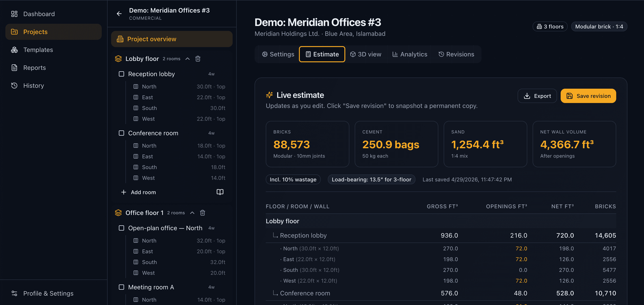Click the wall icon for Conference room West

136,178
